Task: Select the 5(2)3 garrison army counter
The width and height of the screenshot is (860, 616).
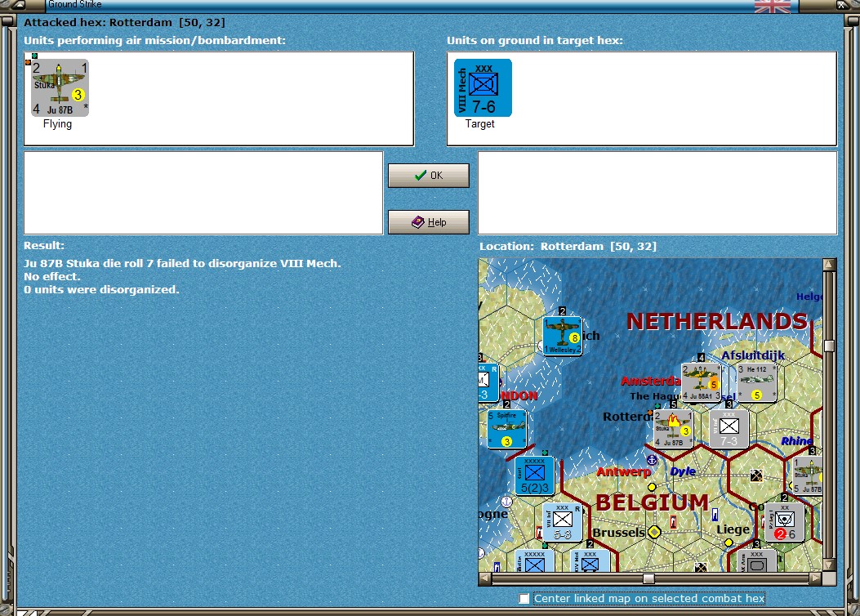Action: pos(535,475)
